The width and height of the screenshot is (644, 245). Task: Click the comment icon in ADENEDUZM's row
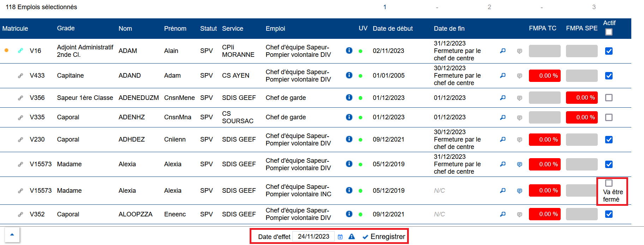pos(519,98)
